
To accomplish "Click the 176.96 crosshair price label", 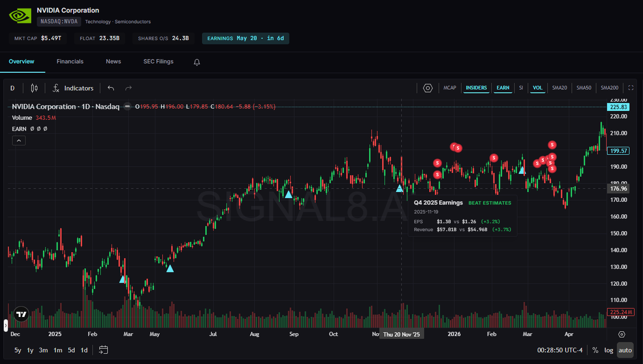I will [618, 189].
